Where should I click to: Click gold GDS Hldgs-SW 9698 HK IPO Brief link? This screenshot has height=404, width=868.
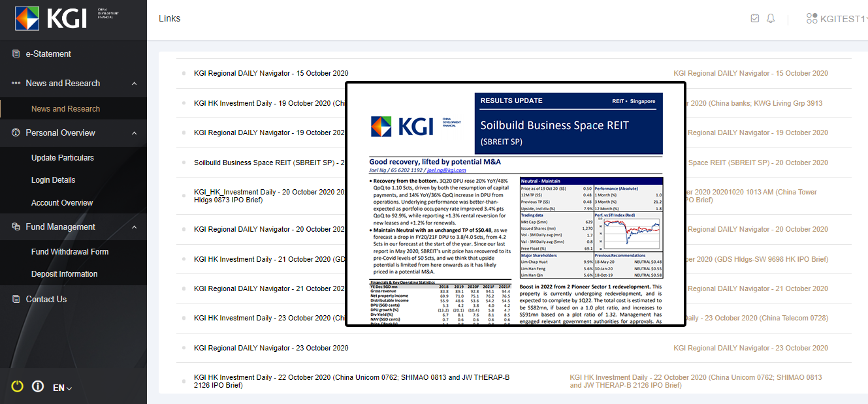(757, 259)
